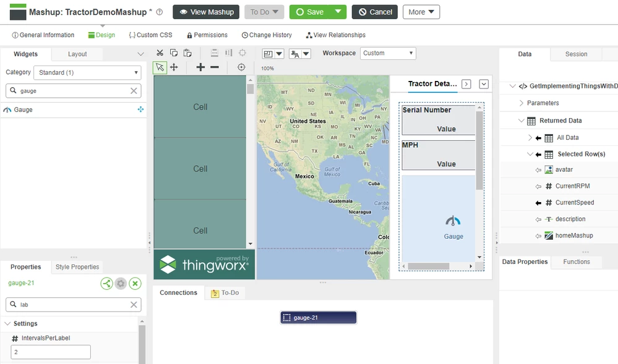Click the center target fit icon
618x364 pixels.
point(241,67)
